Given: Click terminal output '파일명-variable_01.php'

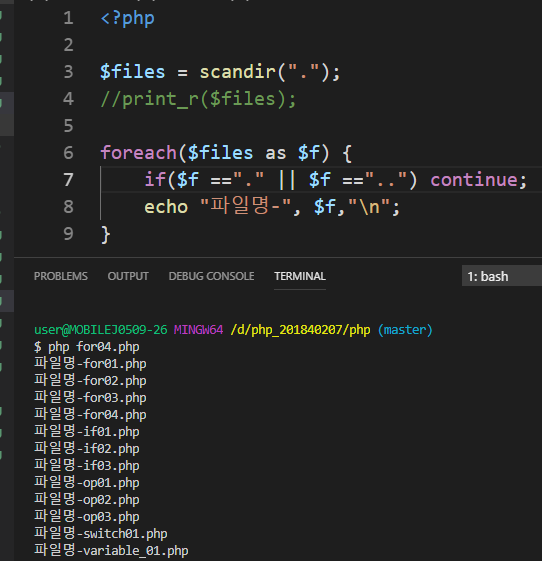Looking at the screenshot, I should pos(111,551).
